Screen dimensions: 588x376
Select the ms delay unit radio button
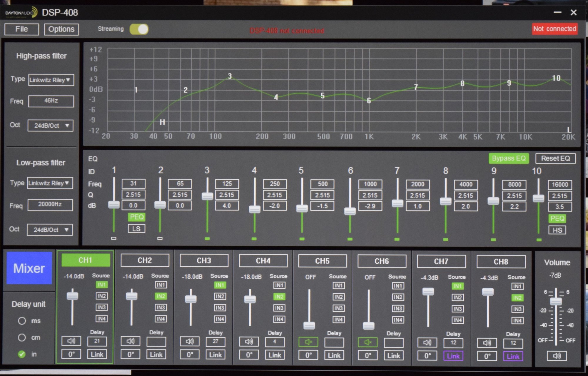[22, 321]
